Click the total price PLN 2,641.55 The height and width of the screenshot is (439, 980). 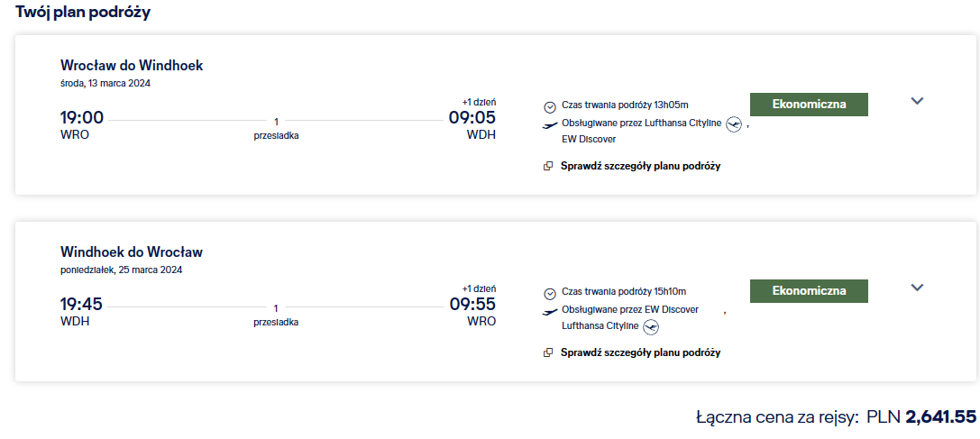[x=921, y=417]
